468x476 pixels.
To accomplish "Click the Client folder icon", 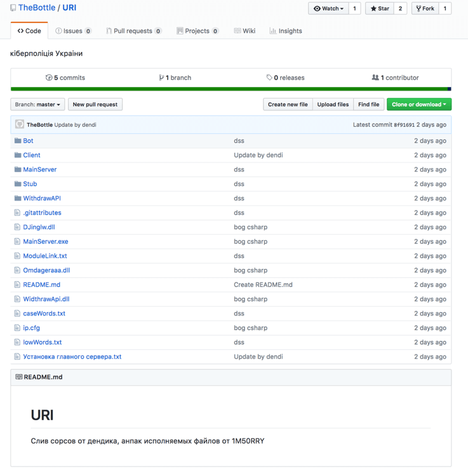I will (18, 155).
